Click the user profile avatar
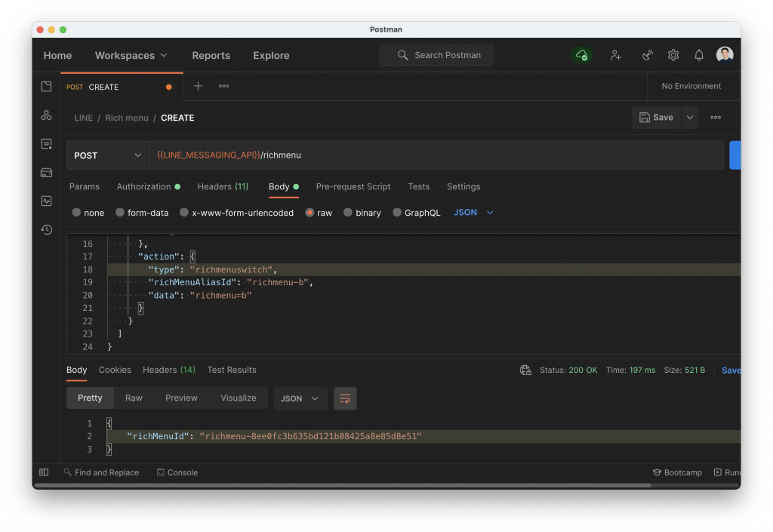Screen dimensions: 773x532 [x=725, y=54]
